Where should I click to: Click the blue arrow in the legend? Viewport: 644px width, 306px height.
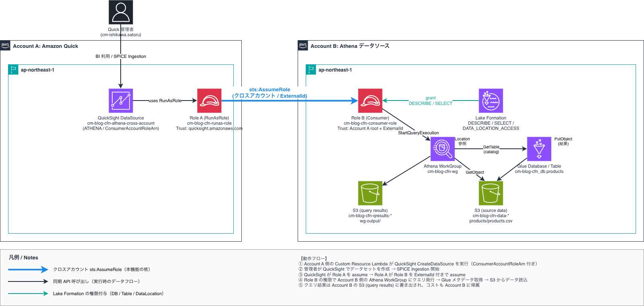pyautogui.click(x=28, y=269)
